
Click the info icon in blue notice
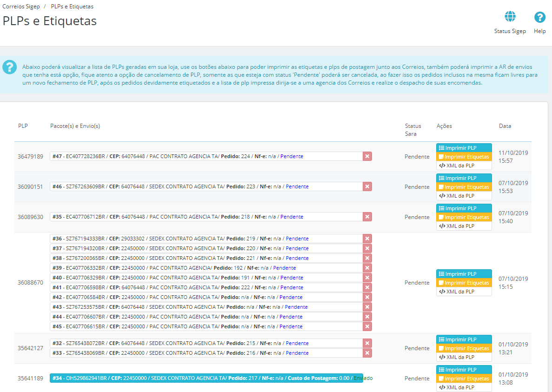click(9, 67)
